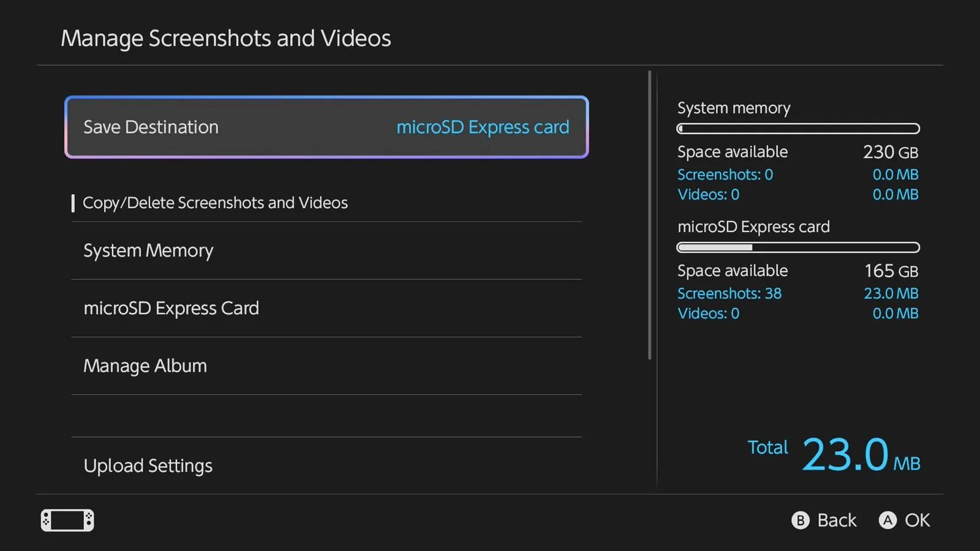Click the handheld console battery icon
This screenshot has height=551, width=980.
(67, 520)
